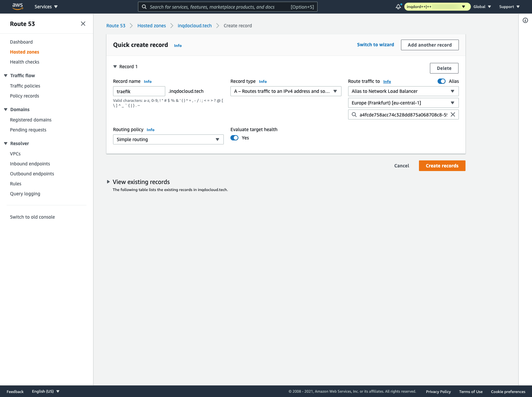Collapse the Record 1 section
The width and height of the screenshot is (532, 397).
coord(115,67)
